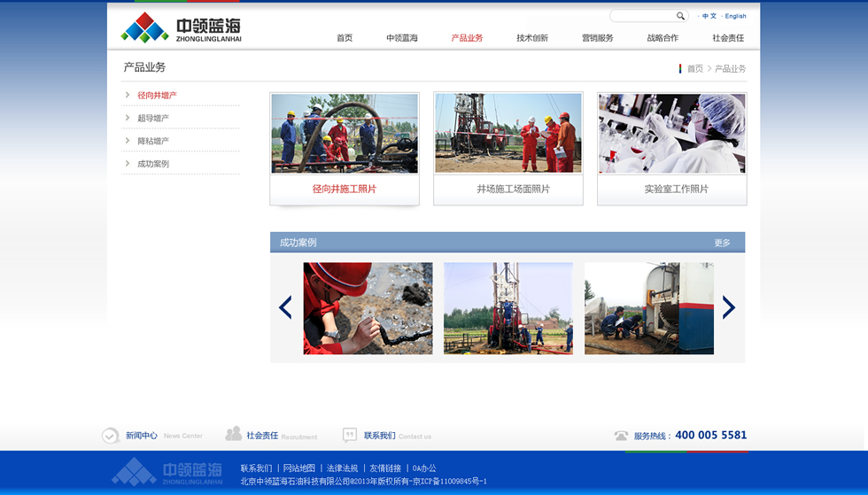Viewport: 868px width, 495px height.
Task: Click the 社会责任 people icon in footer
Action: (x=234, y=434)
